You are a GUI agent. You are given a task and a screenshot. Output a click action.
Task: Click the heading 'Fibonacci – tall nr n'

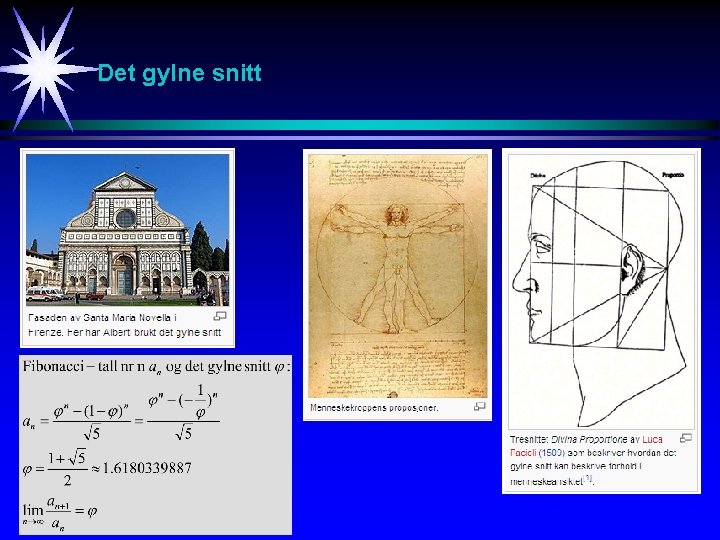84,366
